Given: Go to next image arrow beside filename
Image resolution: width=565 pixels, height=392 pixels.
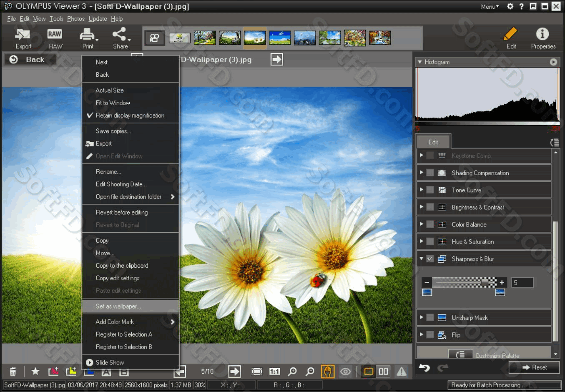Looking at the screenshot, I should point(276,59).
